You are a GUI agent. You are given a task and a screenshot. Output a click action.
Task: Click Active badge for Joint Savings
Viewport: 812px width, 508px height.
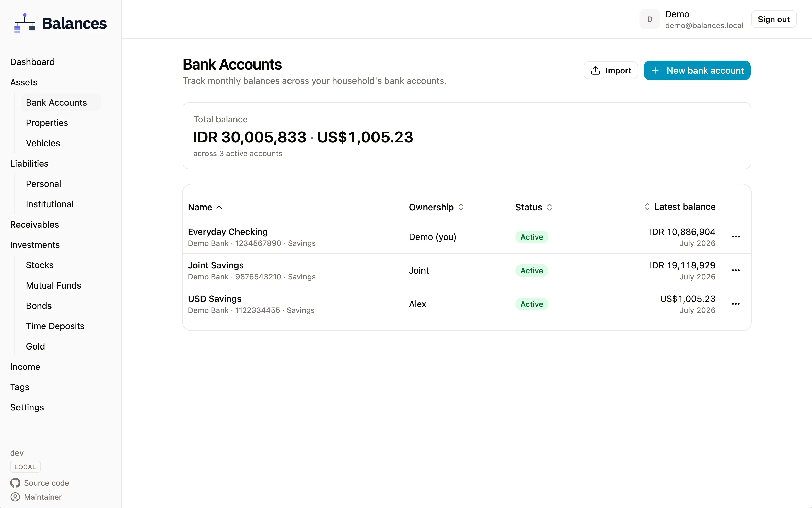pyautogui.click(x=532, y=271)
